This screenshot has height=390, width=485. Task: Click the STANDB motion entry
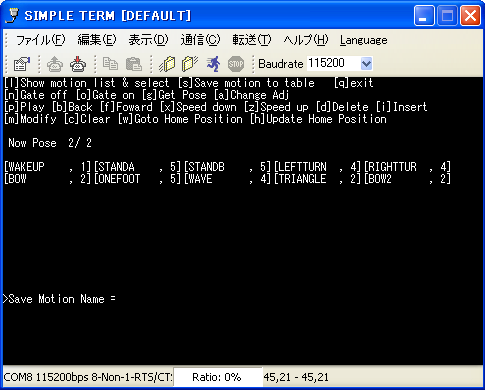pos(227,167)
